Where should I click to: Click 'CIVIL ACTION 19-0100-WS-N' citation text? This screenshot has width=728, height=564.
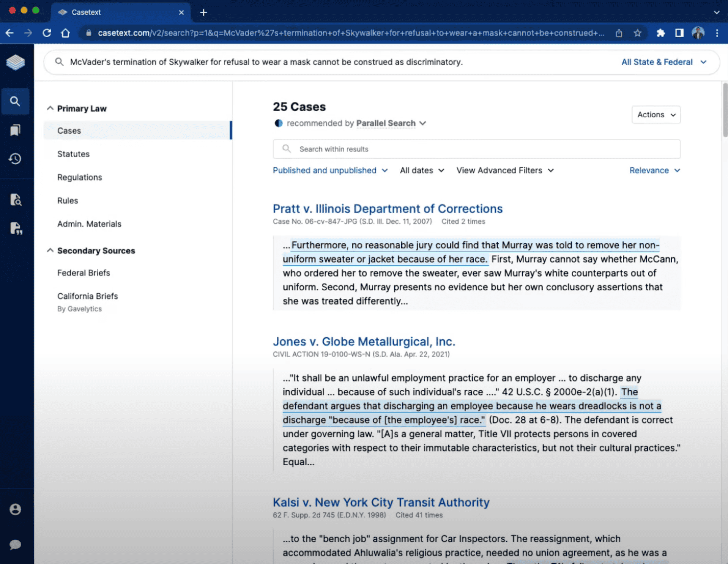tap(321, 354)
